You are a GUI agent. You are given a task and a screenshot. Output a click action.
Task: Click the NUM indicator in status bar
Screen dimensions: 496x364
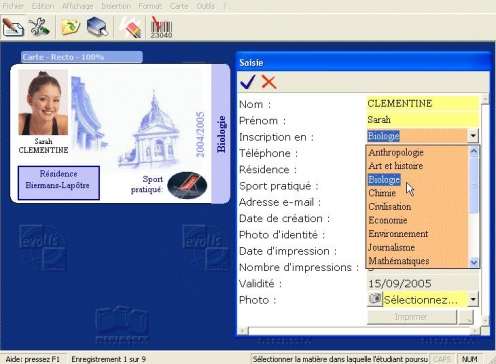469,359
